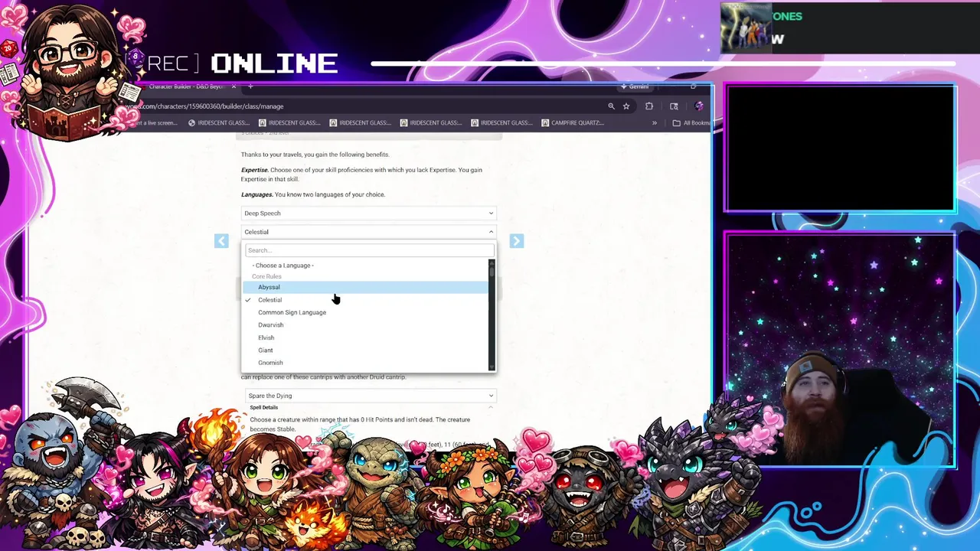Collapse the Celestial language dropdown
Viewport: 980px width, 551px height.
[x=369, y=232]
